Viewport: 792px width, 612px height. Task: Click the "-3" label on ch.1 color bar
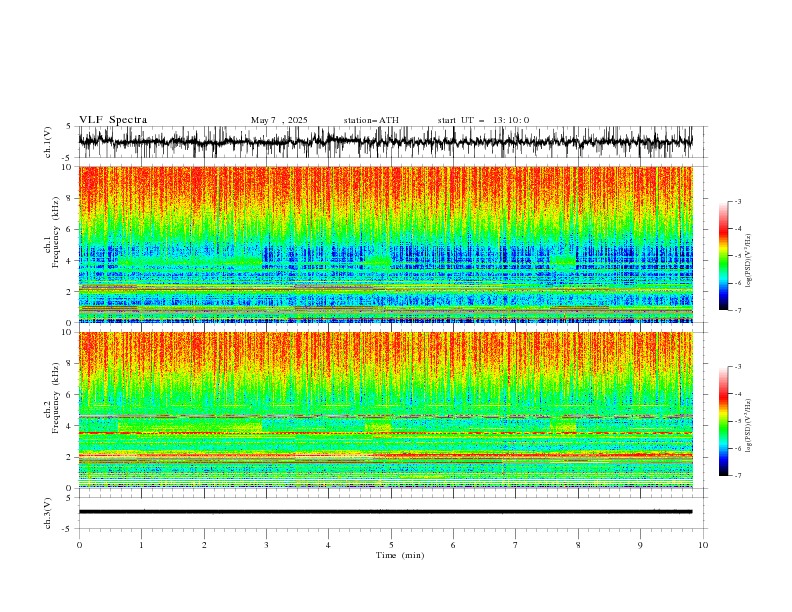[738, 201]
